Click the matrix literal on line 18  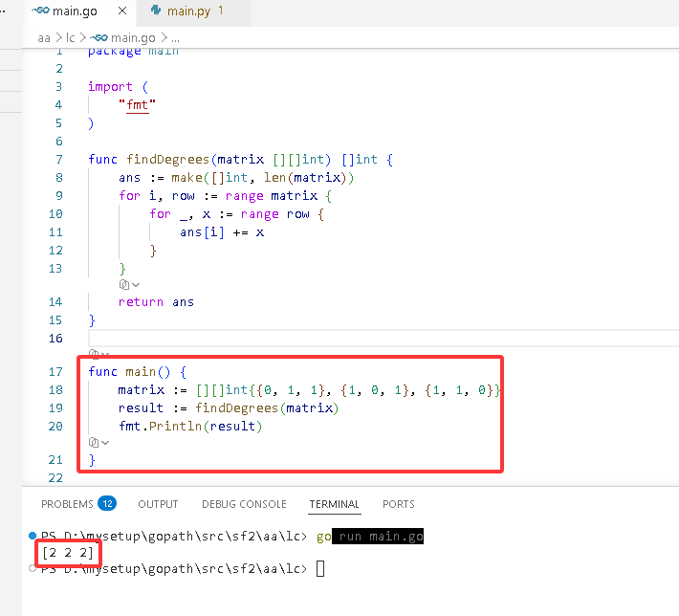click(x=348, y=390)
